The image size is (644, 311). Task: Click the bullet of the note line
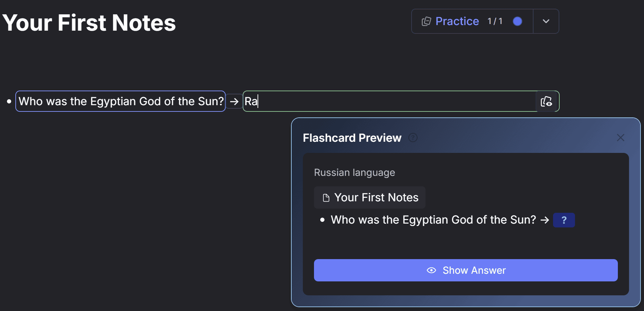9,101
